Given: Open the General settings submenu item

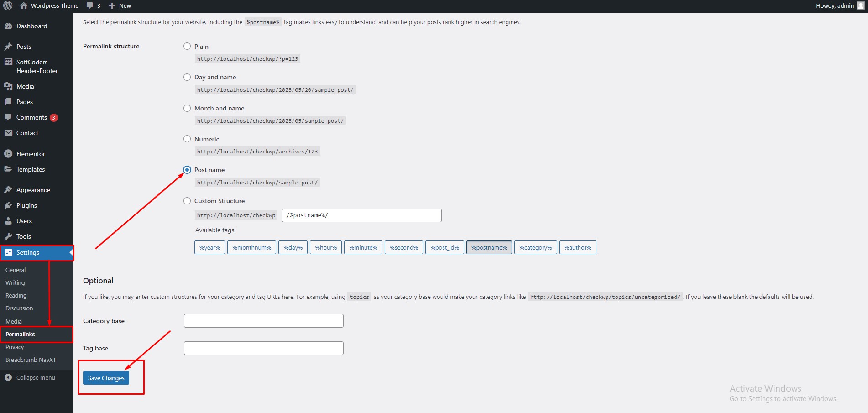Looking at the screenshot, I should pos(16,270).
